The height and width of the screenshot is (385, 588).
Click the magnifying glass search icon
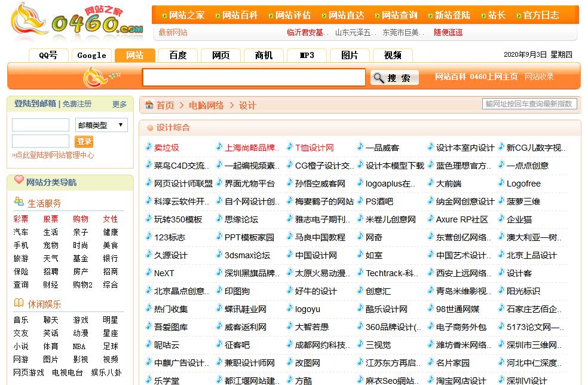pos(378,78)
